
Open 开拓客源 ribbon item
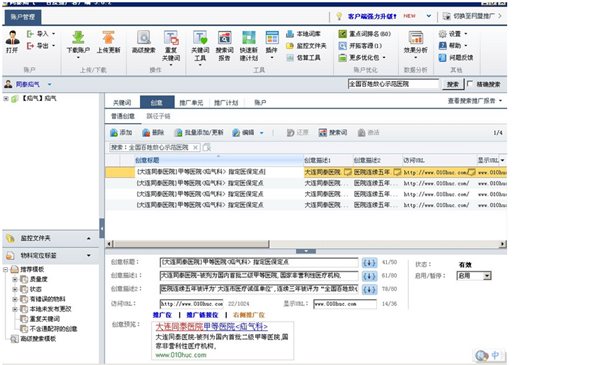click(x=360, y=46)
